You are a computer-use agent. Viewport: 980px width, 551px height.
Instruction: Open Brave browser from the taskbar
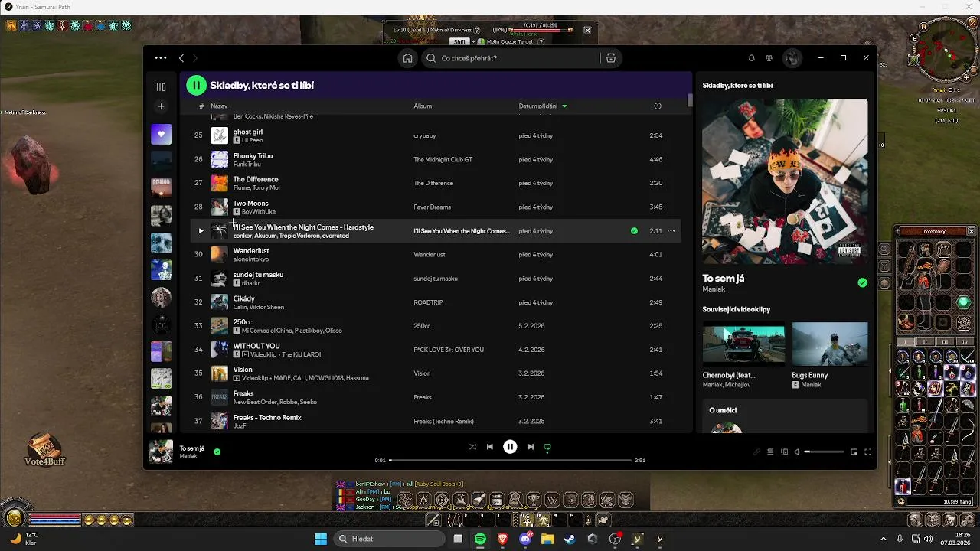coord(503,539)
